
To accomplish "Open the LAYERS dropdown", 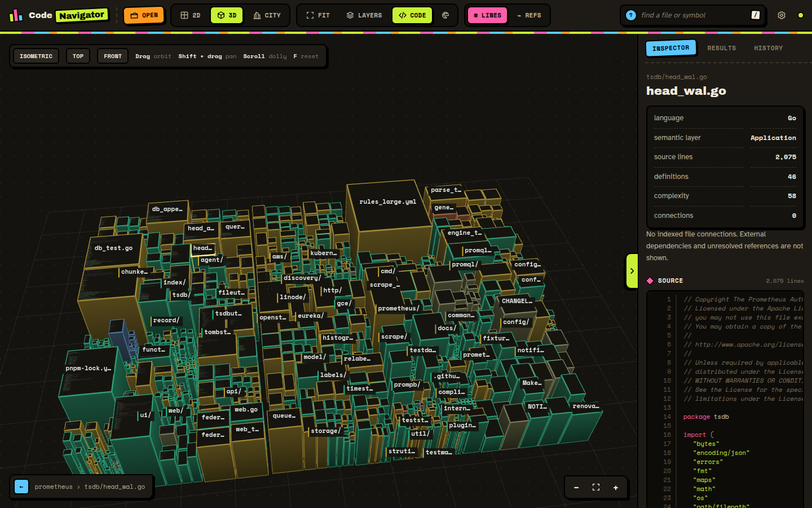I will (x=364, y=15).
